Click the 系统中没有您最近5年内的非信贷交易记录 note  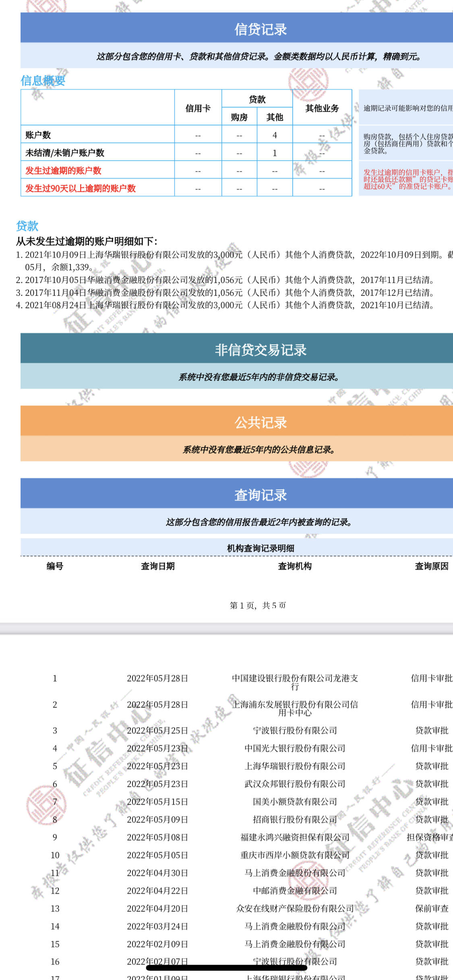(259, 377)
